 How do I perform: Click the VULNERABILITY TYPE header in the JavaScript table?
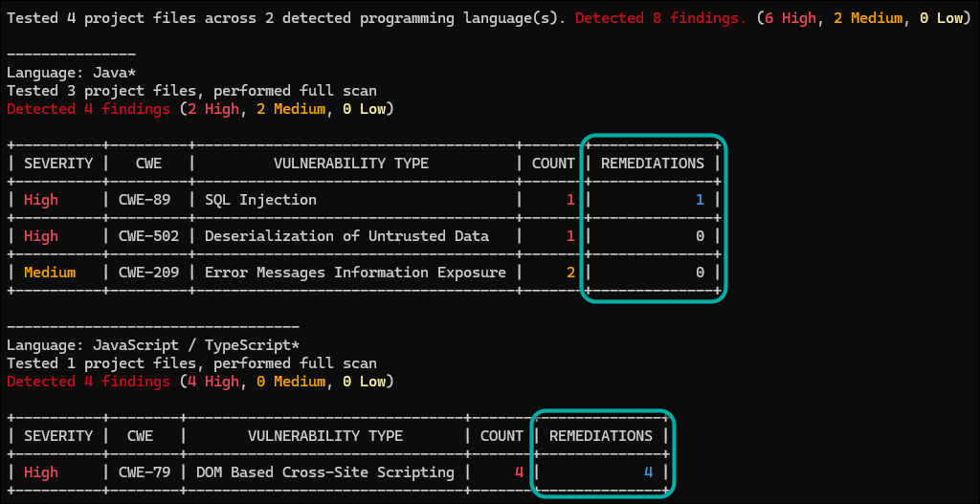tap(324, 436)
